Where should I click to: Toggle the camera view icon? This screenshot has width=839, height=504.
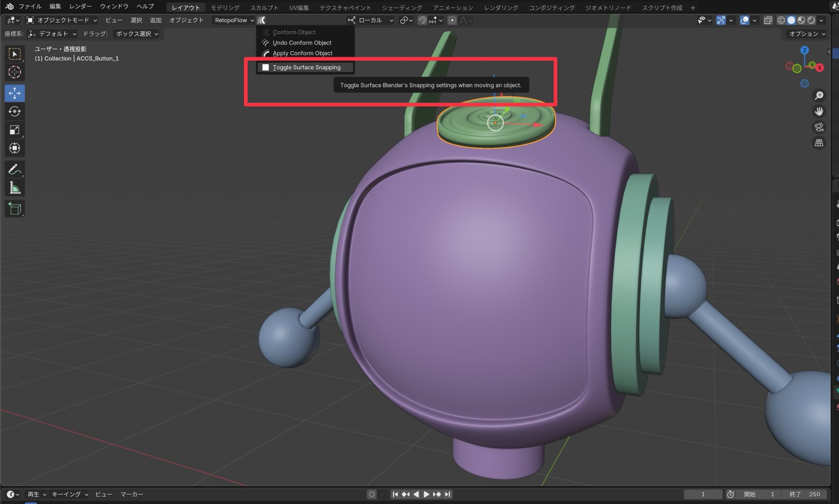(x=819, y=127)
